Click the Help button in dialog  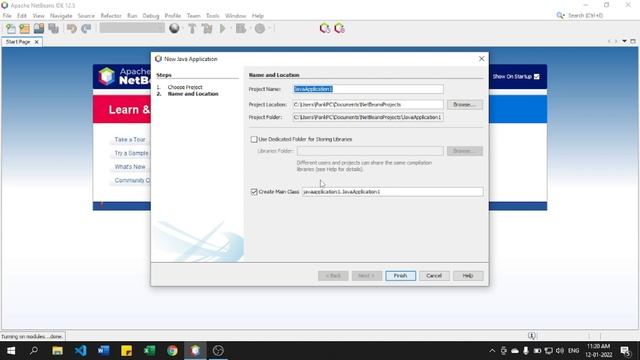click(468, 276)
